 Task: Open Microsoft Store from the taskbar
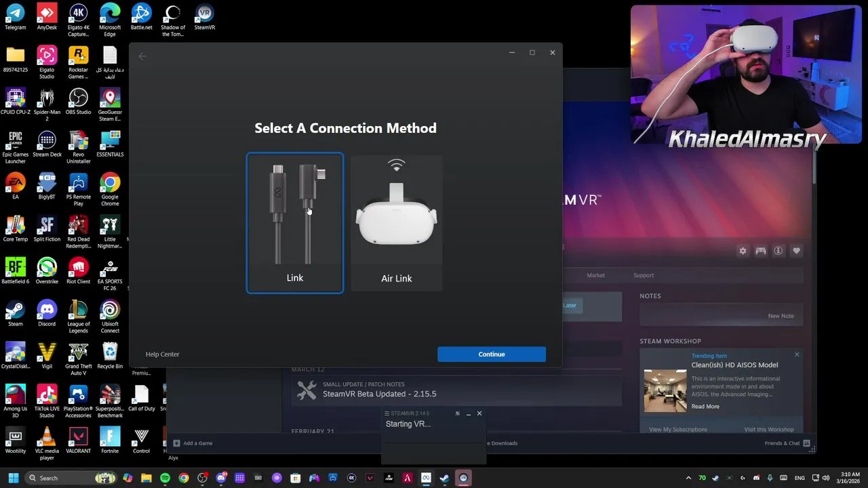pyautogui.click(x=295, y=478)
